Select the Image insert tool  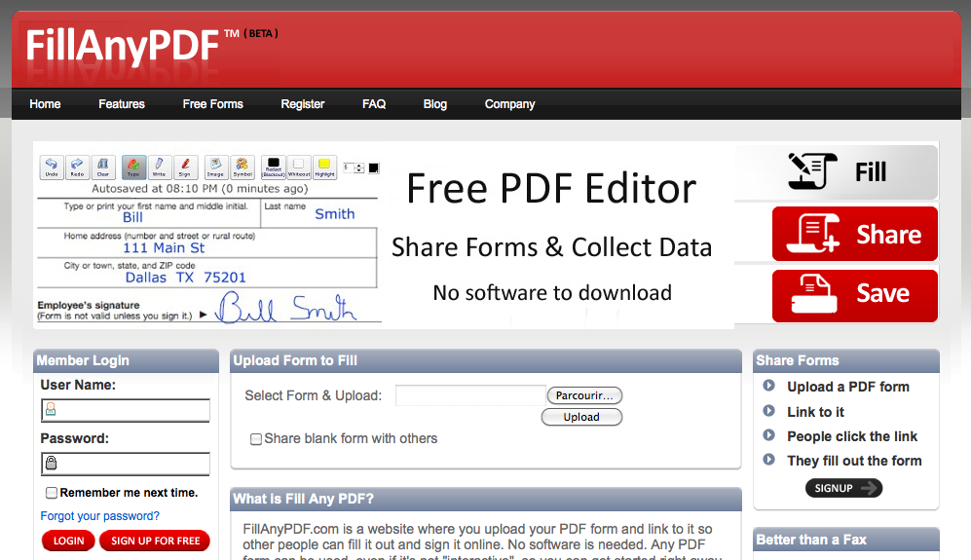coord(215,168)
